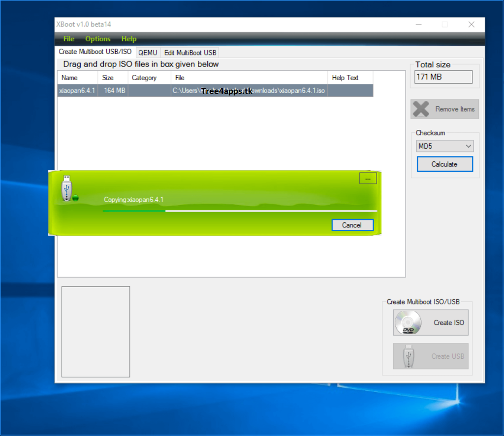Click the USB icon on Create USB button
Screen dimensions: 504x436
[x=407, y=356]
